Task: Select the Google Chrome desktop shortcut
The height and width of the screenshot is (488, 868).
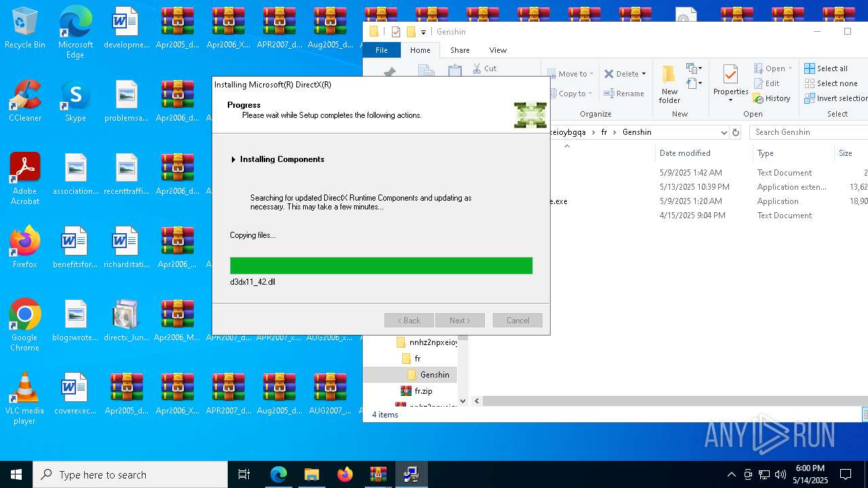Action: click(x=25, y=325)
